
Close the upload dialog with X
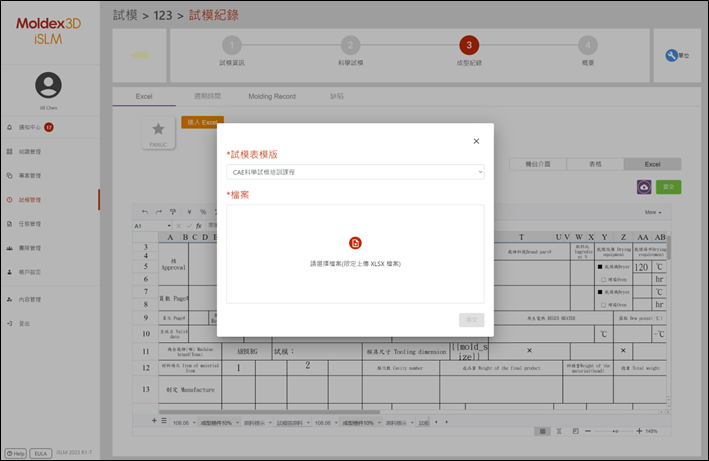pos(476,141)
